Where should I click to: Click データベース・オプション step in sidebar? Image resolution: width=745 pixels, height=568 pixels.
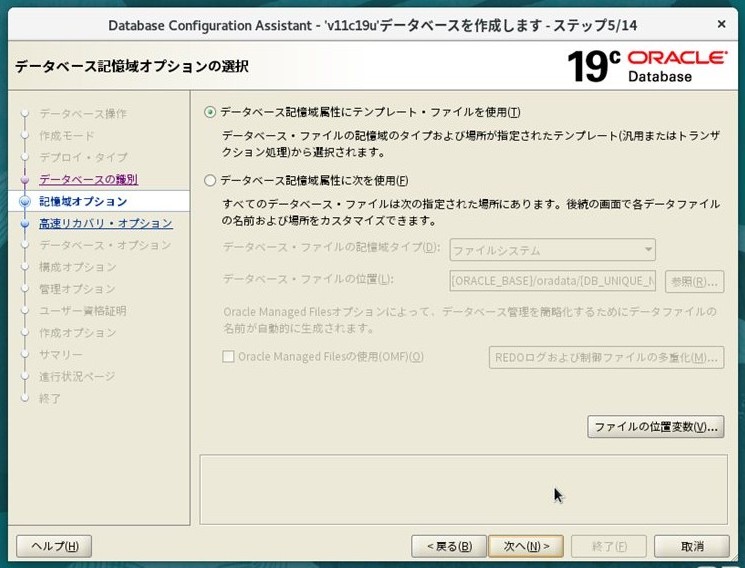(105, 245)
